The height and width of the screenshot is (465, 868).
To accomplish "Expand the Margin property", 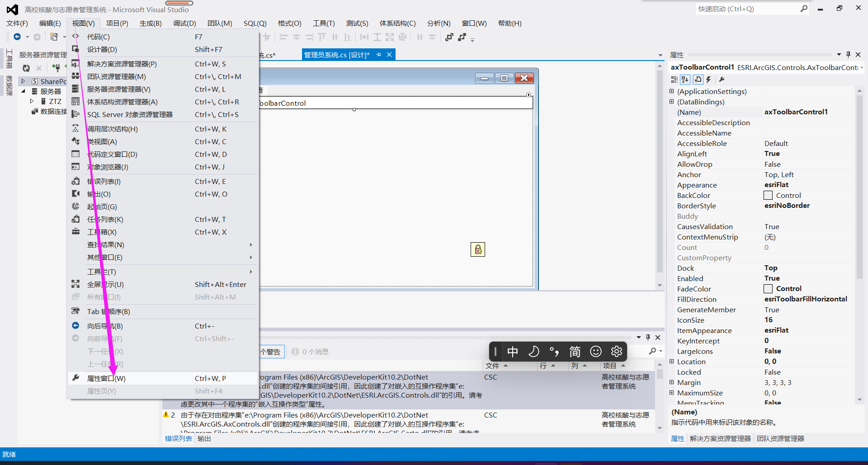I will (x=672, y=382).
